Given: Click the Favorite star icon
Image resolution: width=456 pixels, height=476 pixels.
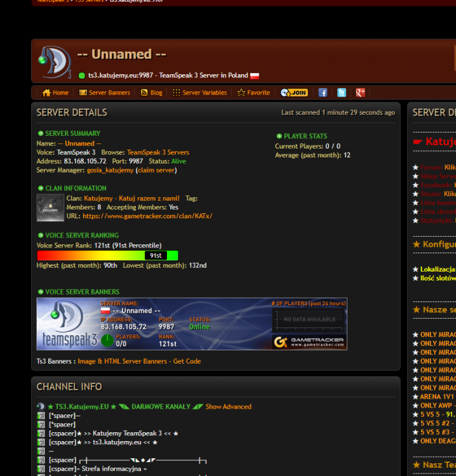Looking at the screenshot, I should pyautogui.click(x=241, y=93).
